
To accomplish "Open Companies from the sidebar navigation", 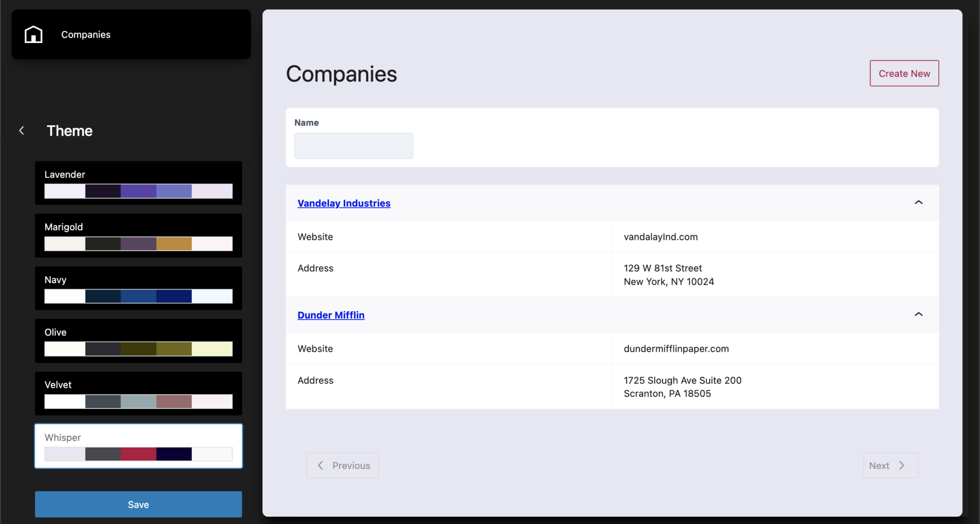I will [86, 34].
